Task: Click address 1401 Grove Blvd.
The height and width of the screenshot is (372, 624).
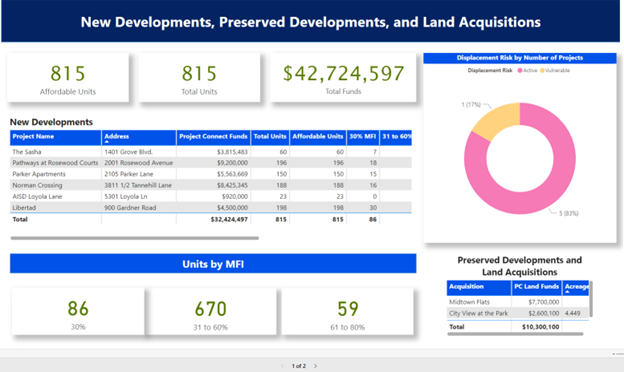Action: [128, 152]
